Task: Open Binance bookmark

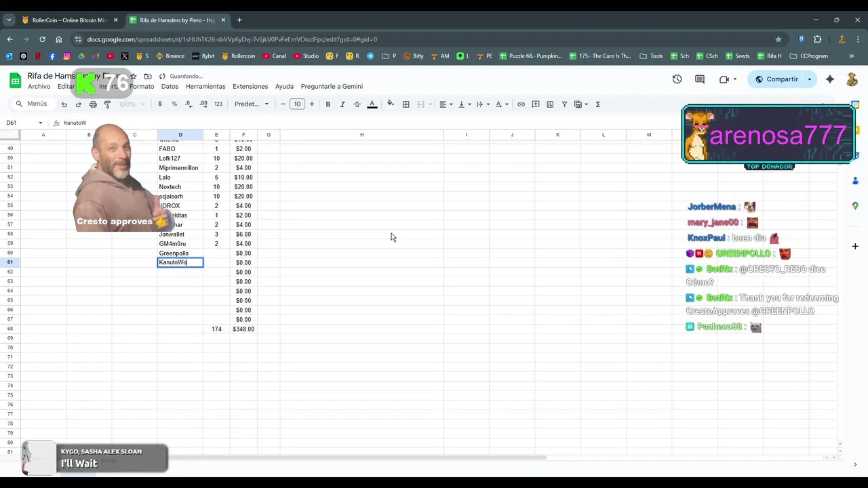Action: pos(170,56)
